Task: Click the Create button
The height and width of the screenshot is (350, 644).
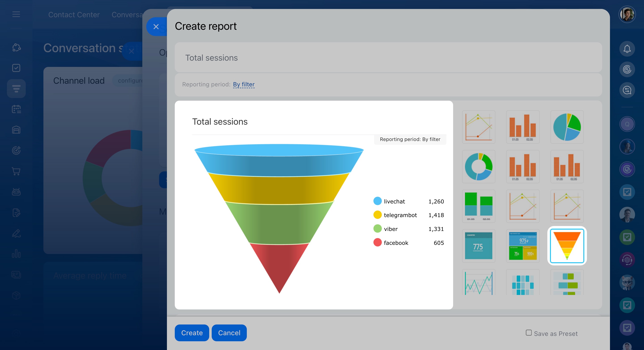Action: [192, 333]
